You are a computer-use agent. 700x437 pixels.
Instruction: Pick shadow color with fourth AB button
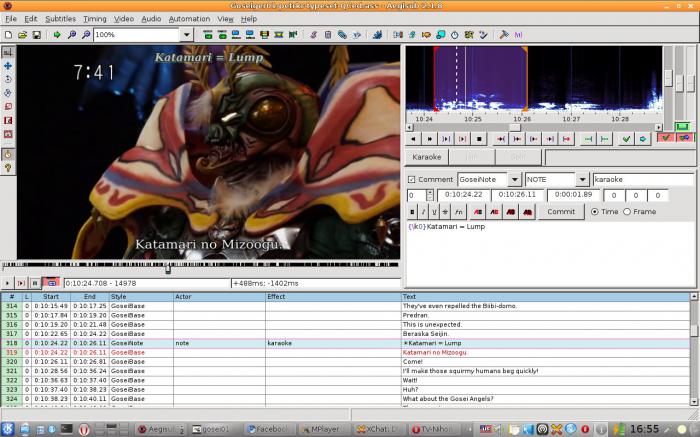(527, 212)
